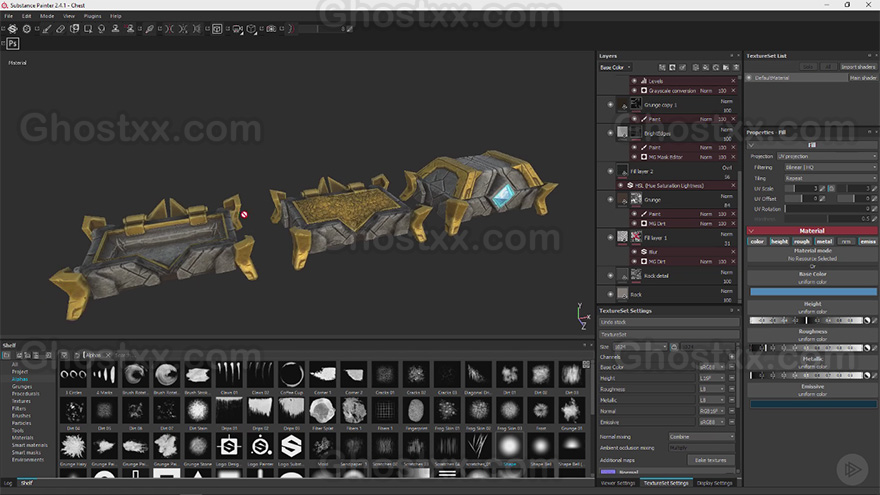The height and width of the screenshot is (495, 880).
Task: Click the screenshot camera icon in toolbar
Action: point(272,29)
